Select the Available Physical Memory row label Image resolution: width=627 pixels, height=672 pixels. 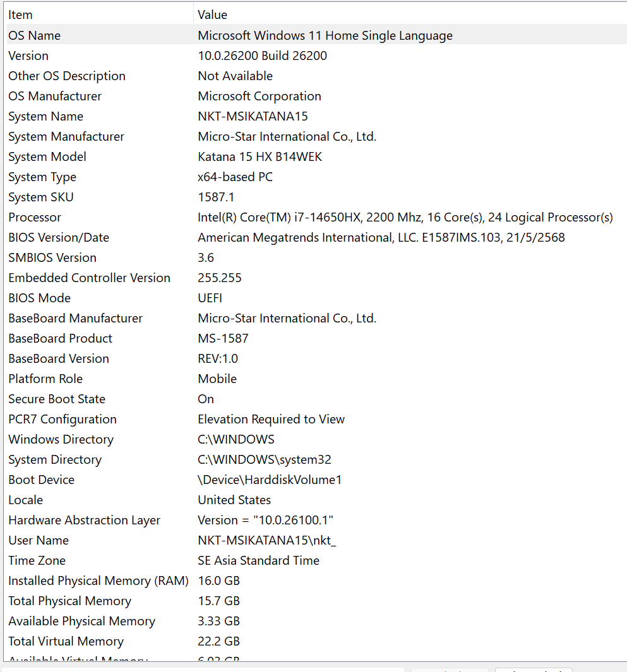[x=81, y=620]
